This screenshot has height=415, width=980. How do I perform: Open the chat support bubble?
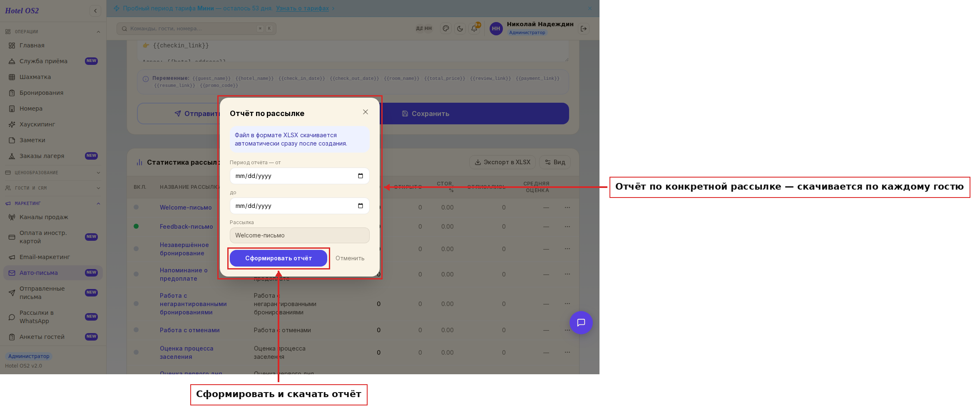[581, 323]
